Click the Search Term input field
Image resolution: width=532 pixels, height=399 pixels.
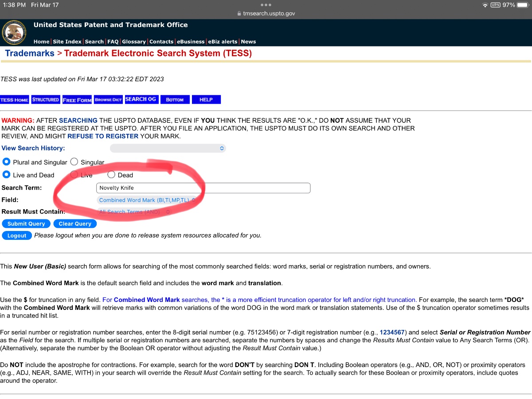click(203, 188)
